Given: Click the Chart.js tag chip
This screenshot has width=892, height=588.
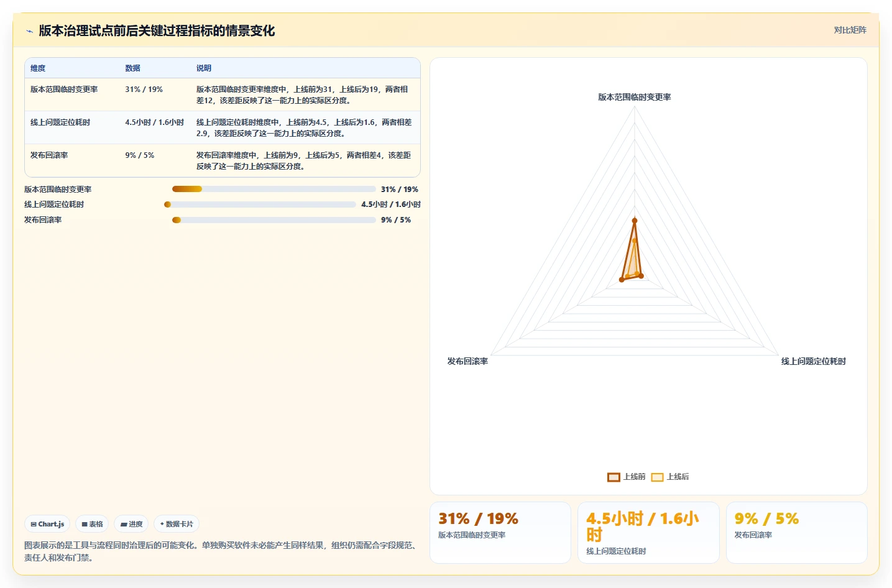Looking at the screenshot, I should pos(47,524).
